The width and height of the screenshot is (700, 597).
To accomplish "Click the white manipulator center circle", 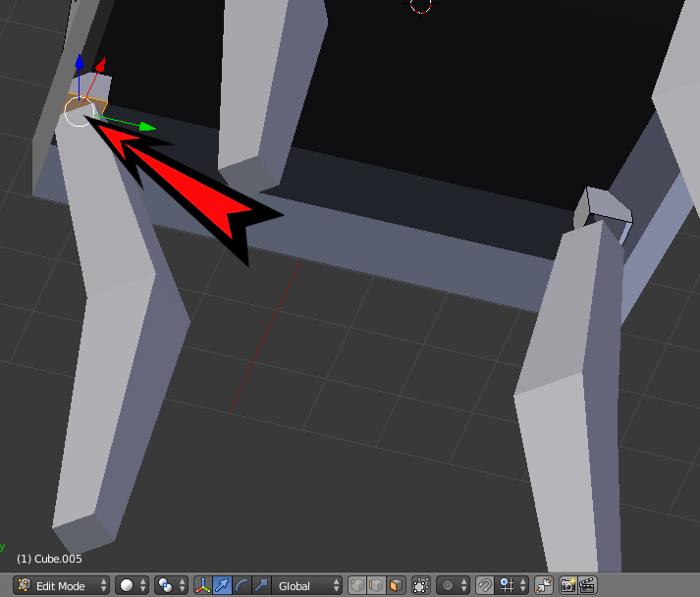I will pyautogui.click(x=79, y=112).
